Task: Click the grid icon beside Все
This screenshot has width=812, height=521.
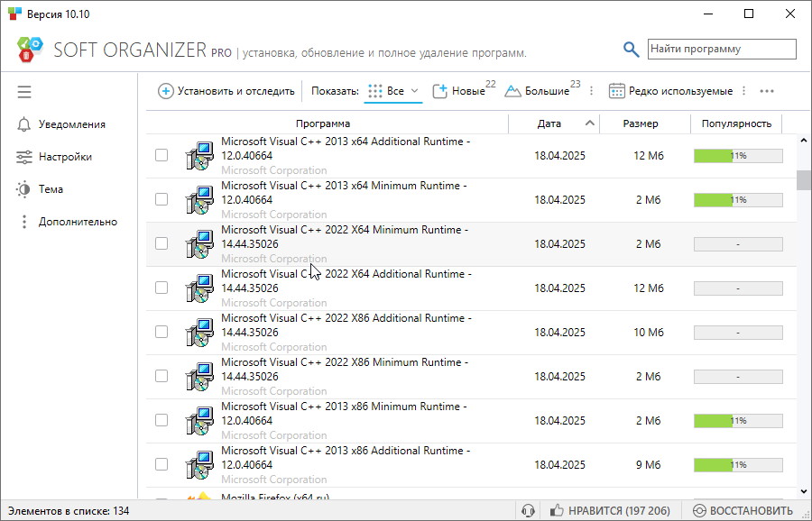Action: [375, 92]
